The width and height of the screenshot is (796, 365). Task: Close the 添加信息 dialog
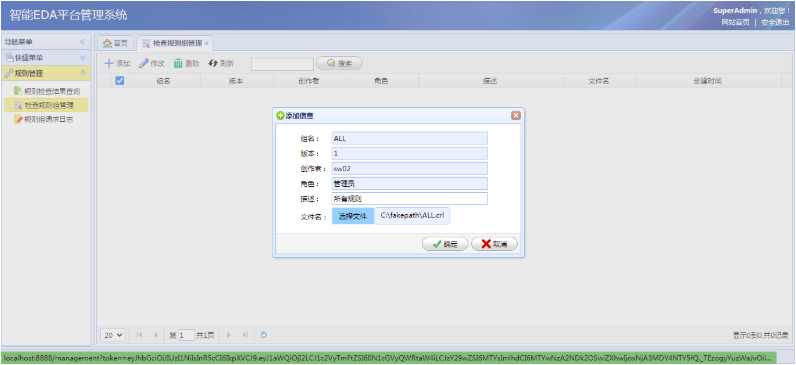click(516, 116)
